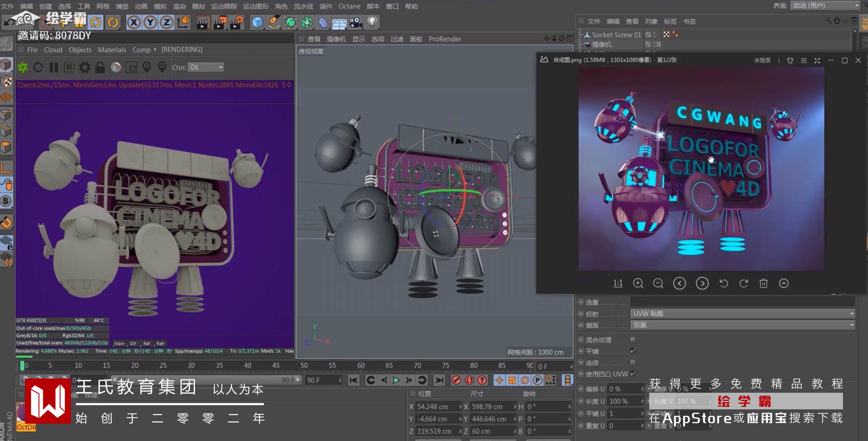Enable the 混合纹理 checkbox
Viewport: 868px width, 441px height.
point(633,339)
